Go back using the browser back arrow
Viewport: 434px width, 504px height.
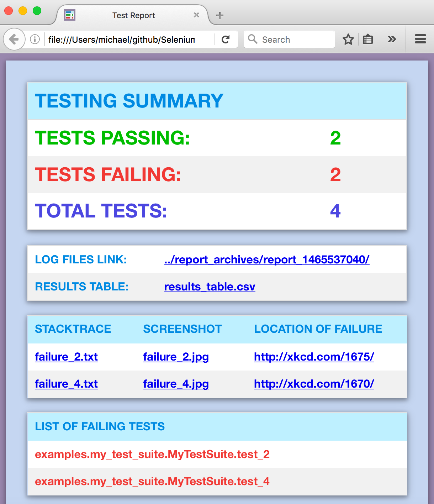pyautogui.click(x=14, y=39)
